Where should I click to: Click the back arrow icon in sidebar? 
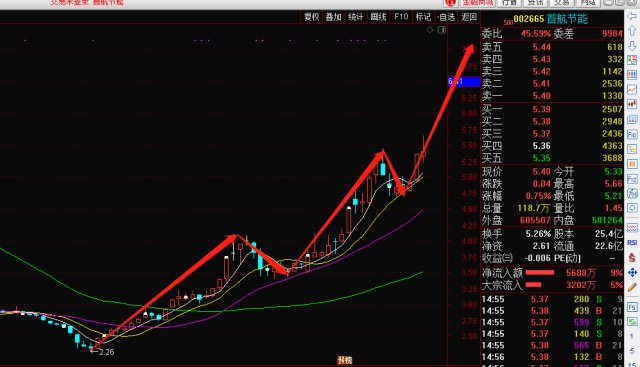point(632,16)
